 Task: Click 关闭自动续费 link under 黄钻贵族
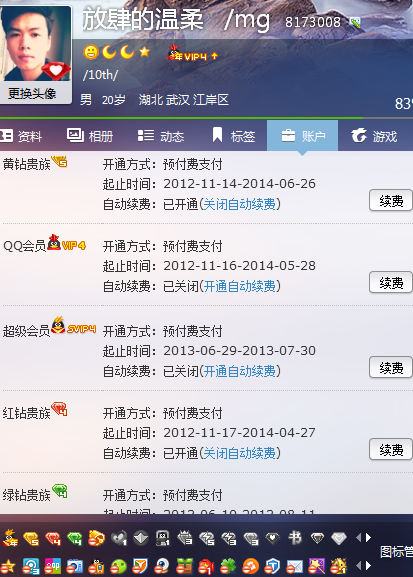click(x=240, y=204)
